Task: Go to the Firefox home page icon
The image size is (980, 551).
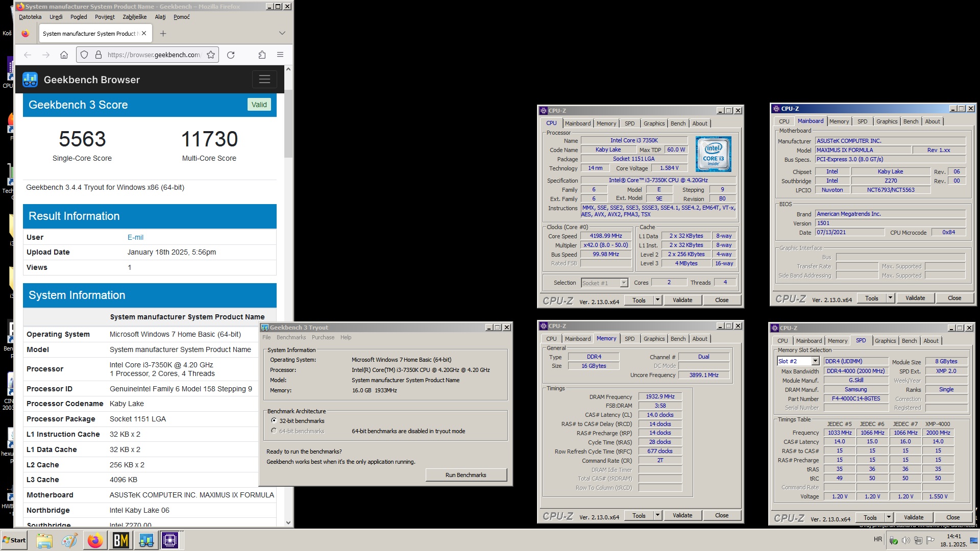Action: click(x=64, y=55)
